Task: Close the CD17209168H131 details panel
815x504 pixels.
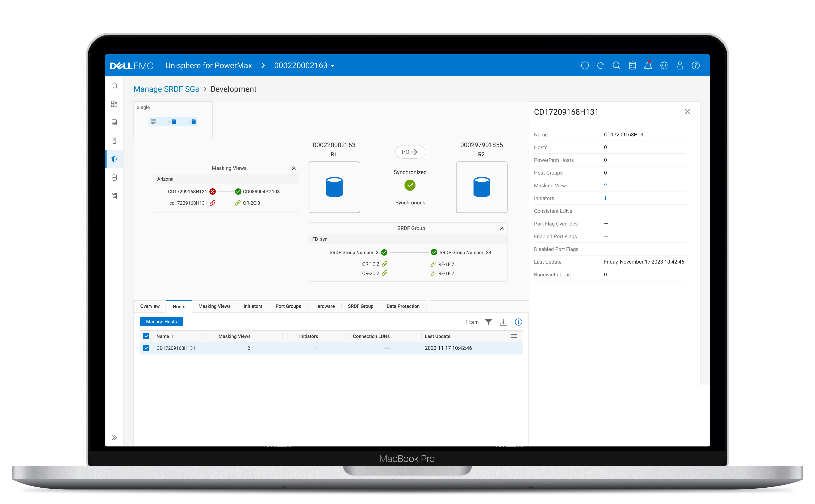Action: [687, 112]
